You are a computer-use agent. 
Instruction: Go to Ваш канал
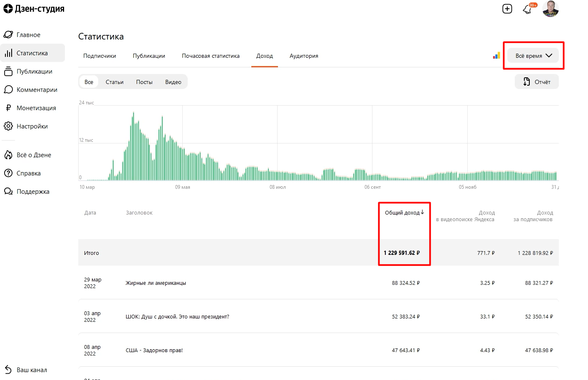32,370
